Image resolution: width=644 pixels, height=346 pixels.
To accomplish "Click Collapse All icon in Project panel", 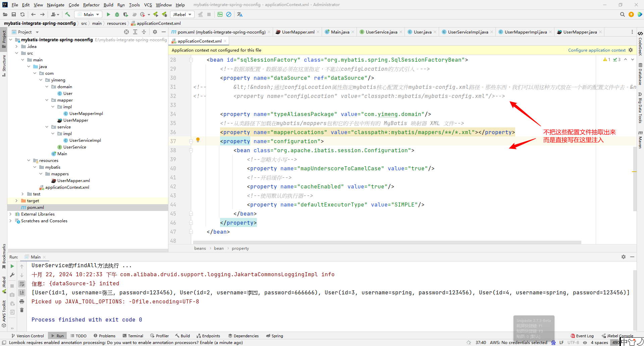I will point(144,32).
